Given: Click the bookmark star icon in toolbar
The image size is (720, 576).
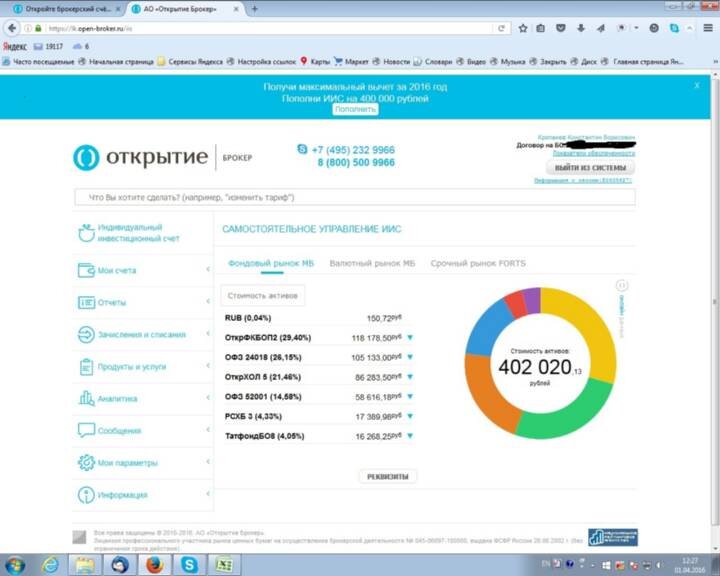Looking at the screenshot, I should pyautogui.click(x=523, y=28).
